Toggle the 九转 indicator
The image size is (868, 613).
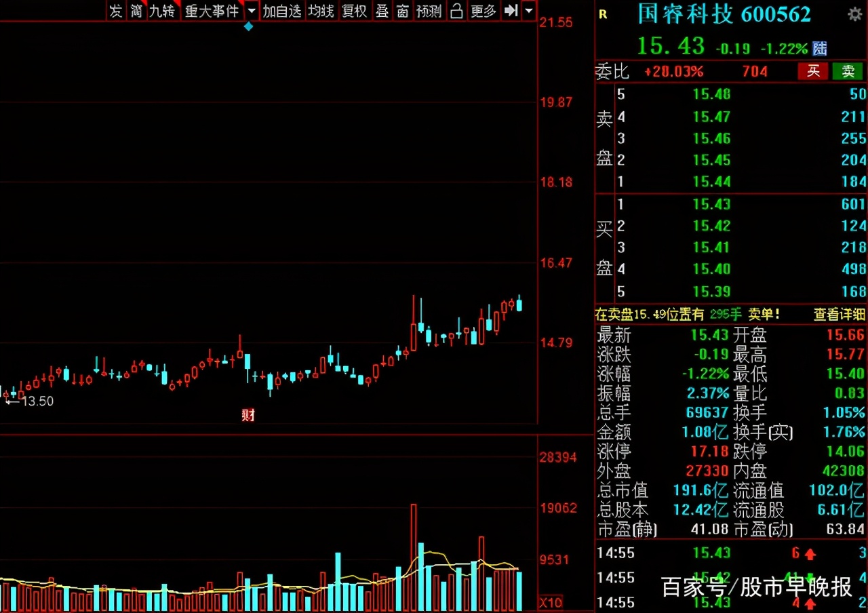163,11
